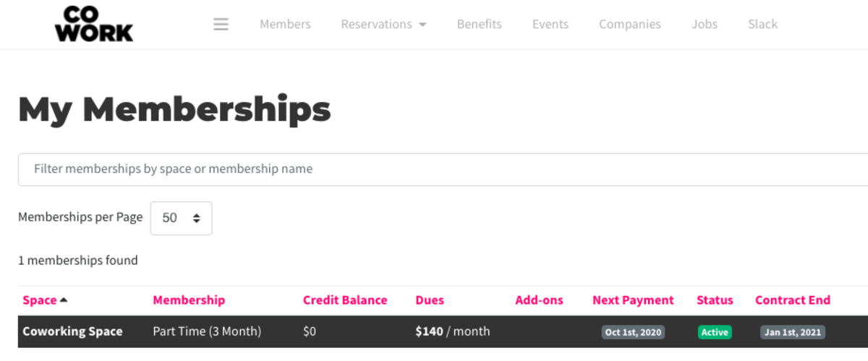The width and height of the screenshot is (868, 361).
Task: Open the Memberships per Page selector
Action: coord(181,218)
